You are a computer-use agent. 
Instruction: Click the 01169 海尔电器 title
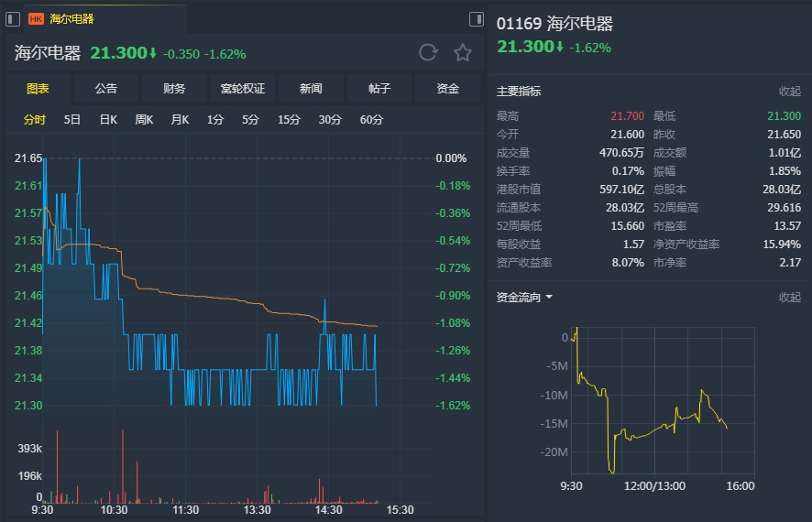point(554,23)
